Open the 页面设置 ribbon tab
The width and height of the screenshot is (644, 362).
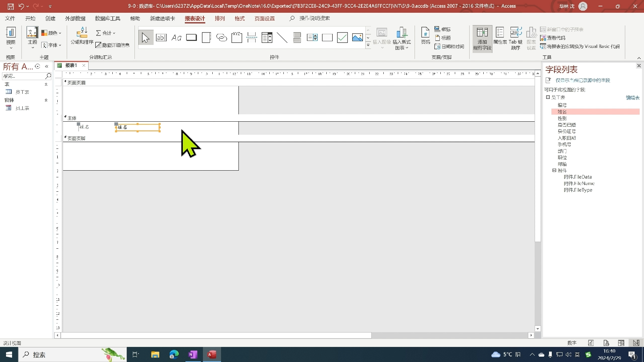(x=264, y=18)
